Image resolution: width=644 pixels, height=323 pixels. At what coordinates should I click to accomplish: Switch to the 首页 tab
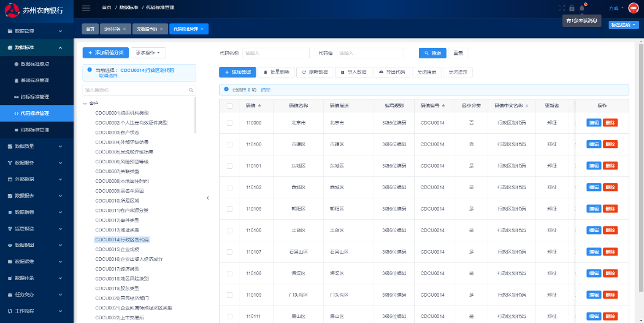90,29
